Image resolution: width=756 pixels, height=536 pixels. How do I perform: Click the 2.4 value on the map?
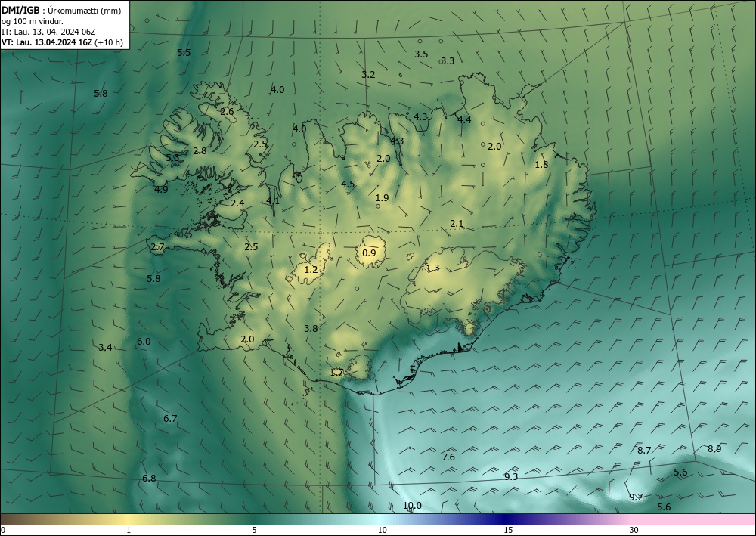coord(237,203)
